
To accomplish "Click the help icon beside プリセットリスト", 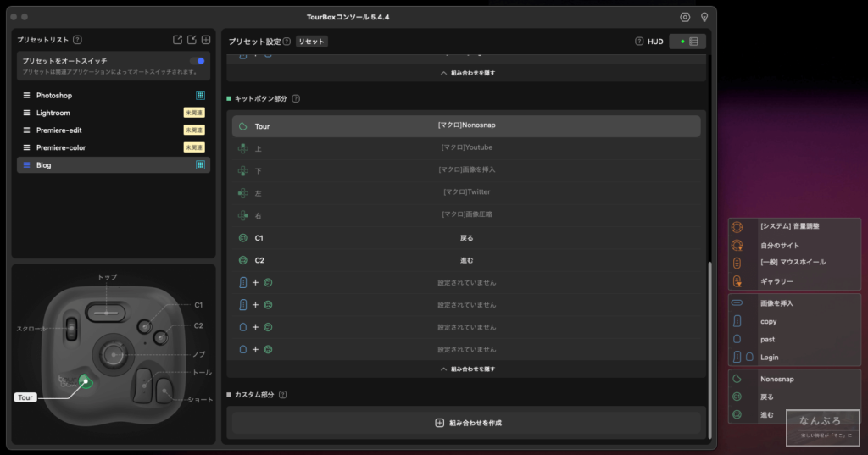I will (x=78, y=40).
